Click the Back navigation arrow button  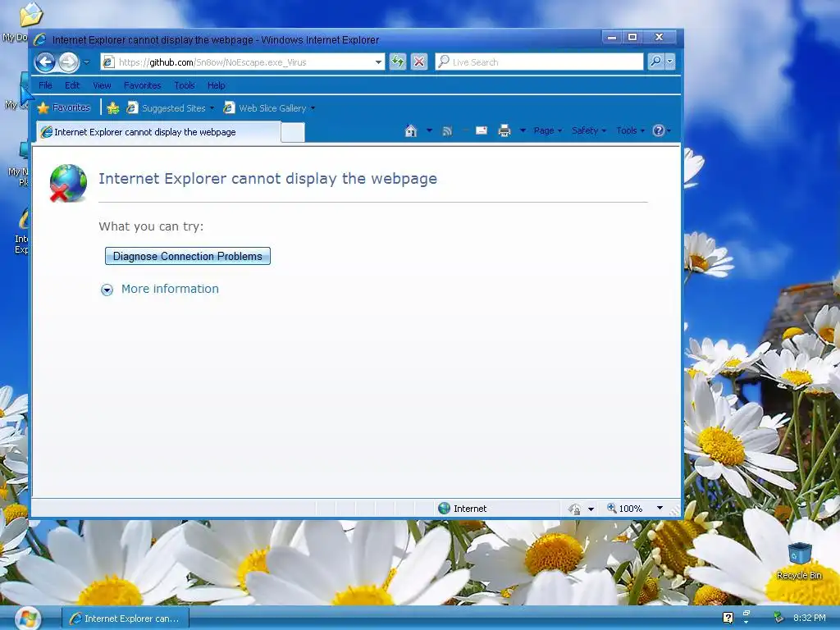pos(46,62)
